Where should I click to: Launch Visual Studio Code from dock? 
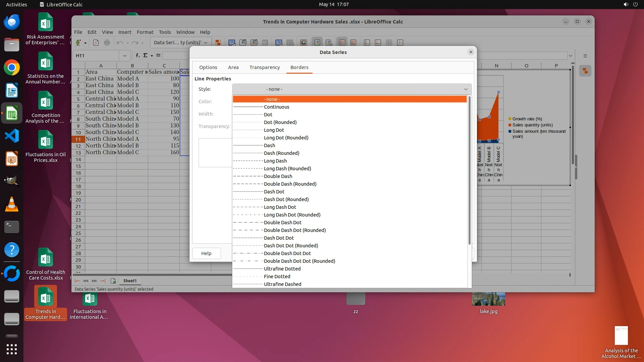[x=12, y=136]
